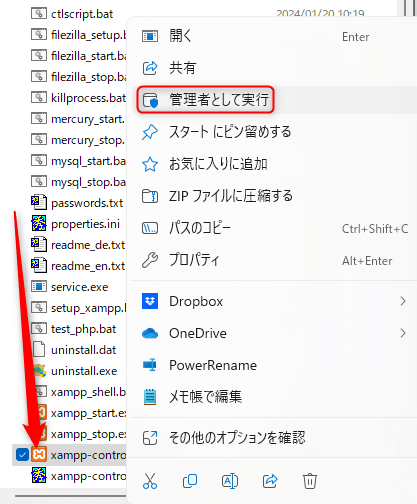Expand the Dropbox submenu arrow

pos(403,301)
